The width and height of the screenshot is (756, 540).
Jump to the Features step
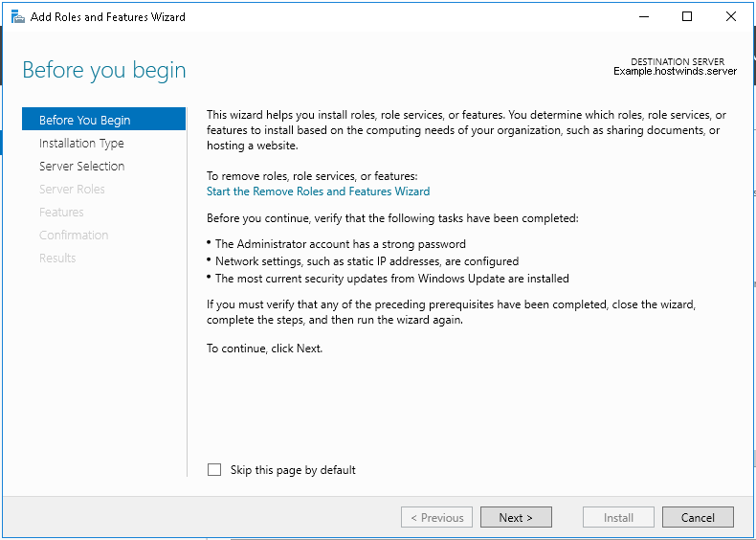click(61, 213)
